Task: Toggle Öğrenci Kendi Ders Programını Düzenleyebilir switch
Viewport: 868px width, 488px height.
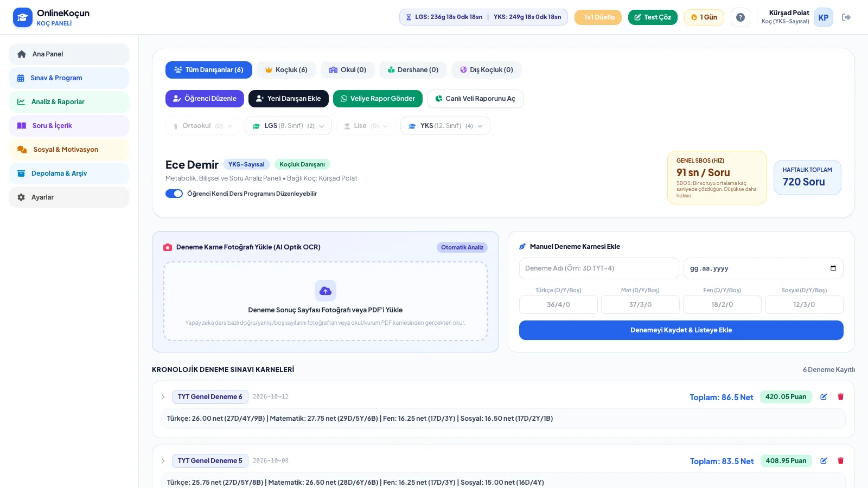Action: click(174, 194)
